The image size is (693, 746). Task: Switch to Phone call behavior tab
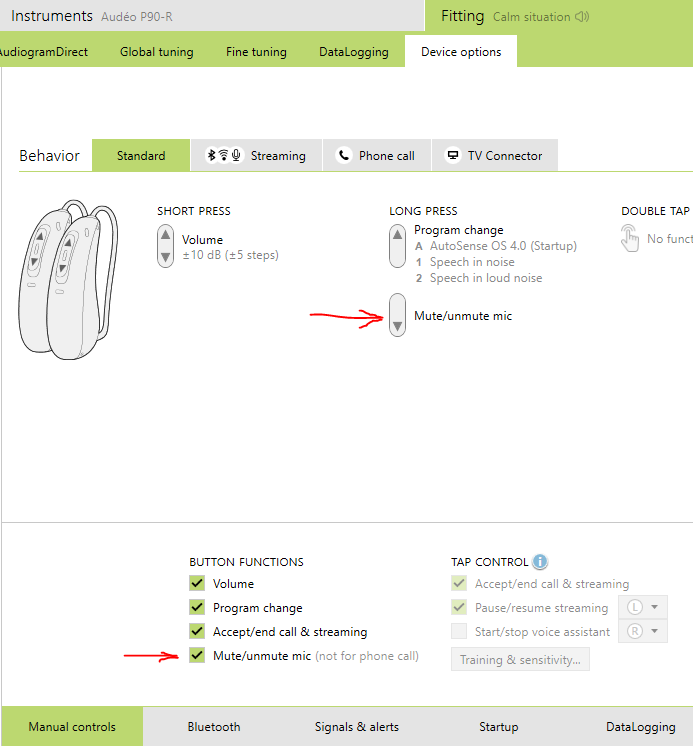pyautogui.click(x=377, y=156)
